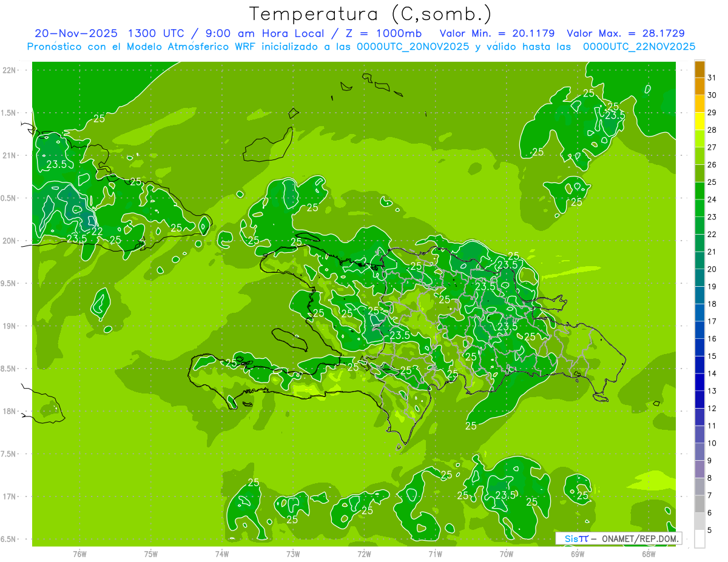The height and width of the screenshot is (562, 728).
Task: Click the 70W longitude label
Action: coord(507,554)
